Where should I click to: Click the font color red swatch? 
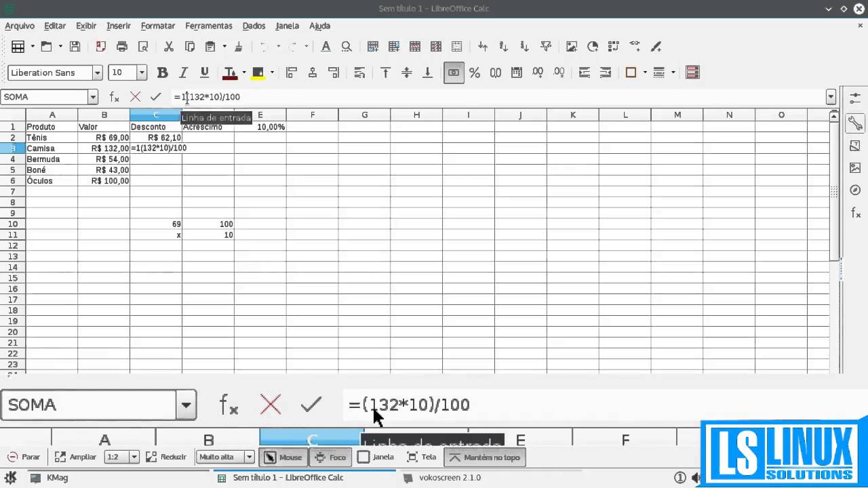coord(230,73)
